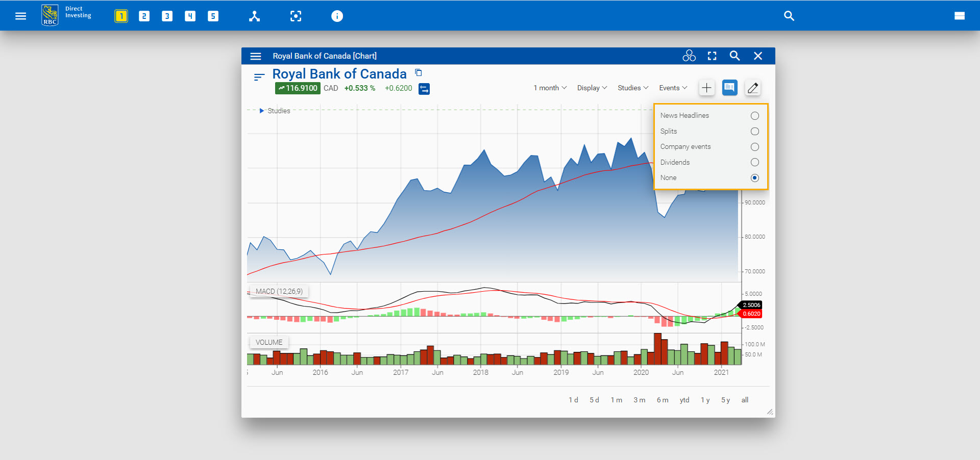Viewport: 980px width, 460px height.
Task: Open the main hamburger menu in top bar
Action: pyautogui.click(x=20, y=16)
